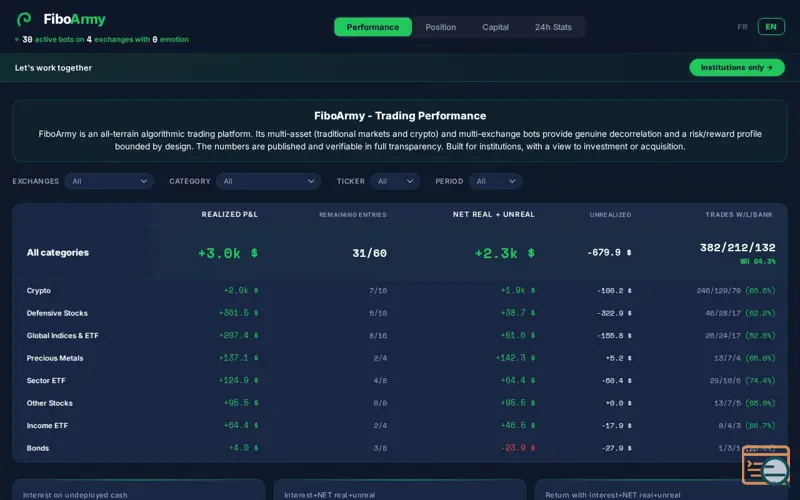The width and height of the screenshot is (800, 500).
Task: Open the floating terminal widget icon
Action: pos(766,465)
